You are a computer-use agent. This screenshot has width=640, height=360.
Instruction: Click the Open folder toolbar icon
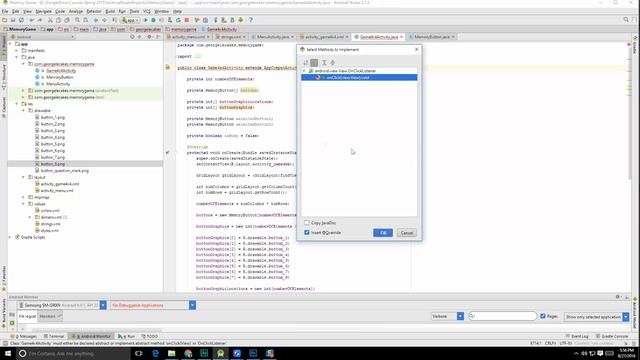[4, 20]
